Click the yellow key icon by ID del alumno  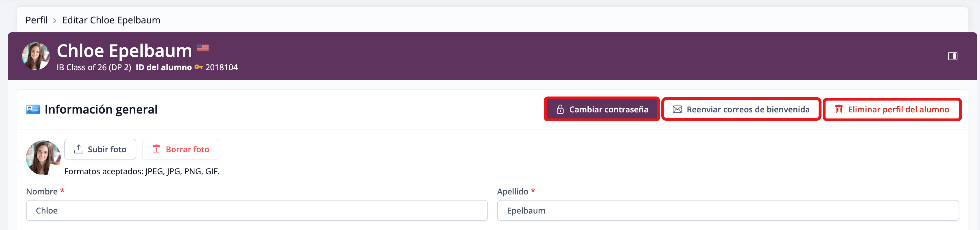click(198, 67)
